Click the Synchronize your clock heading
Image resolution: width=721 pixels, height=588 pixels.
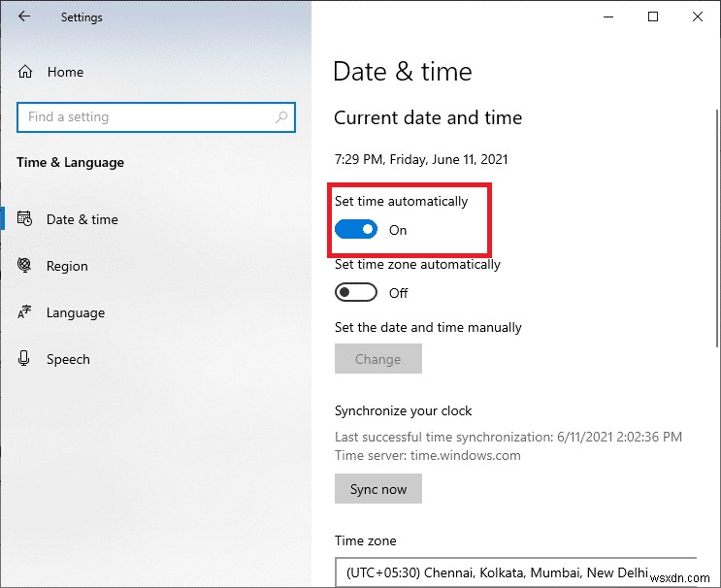tap(404, 410)
